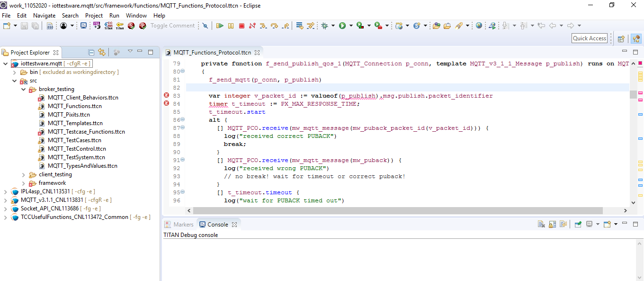Click the yellow Suspend icon

click(x=231, y=26)
